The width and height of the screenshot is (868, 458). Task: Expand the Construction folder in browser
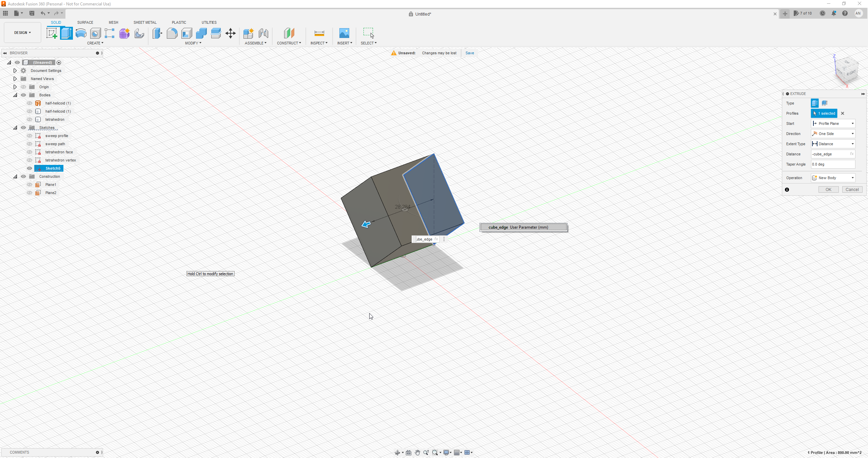tap(14, 176)
